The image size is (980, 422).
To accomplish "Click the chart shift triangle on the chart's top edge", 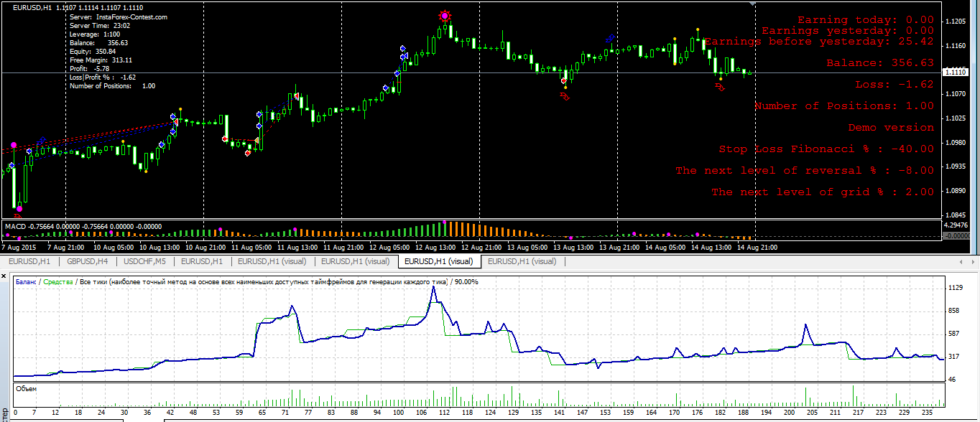I will [754, 4].
